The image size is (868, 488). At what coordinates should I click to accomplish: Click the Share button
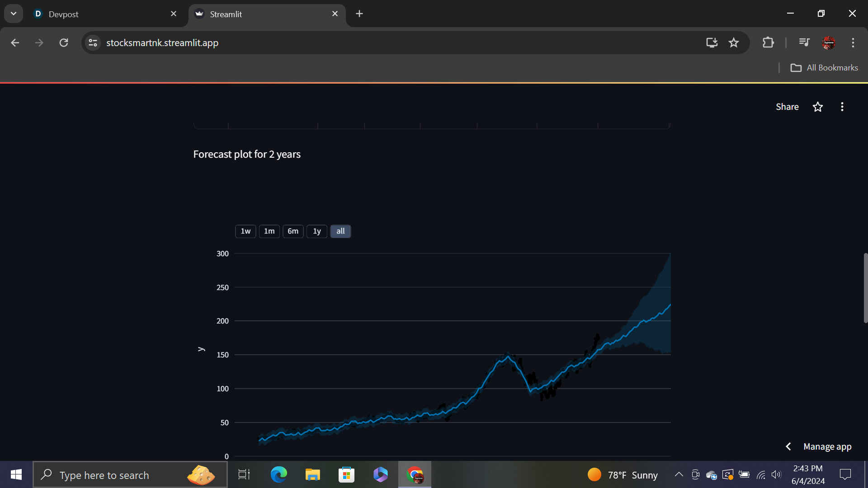tap(787, 107)
